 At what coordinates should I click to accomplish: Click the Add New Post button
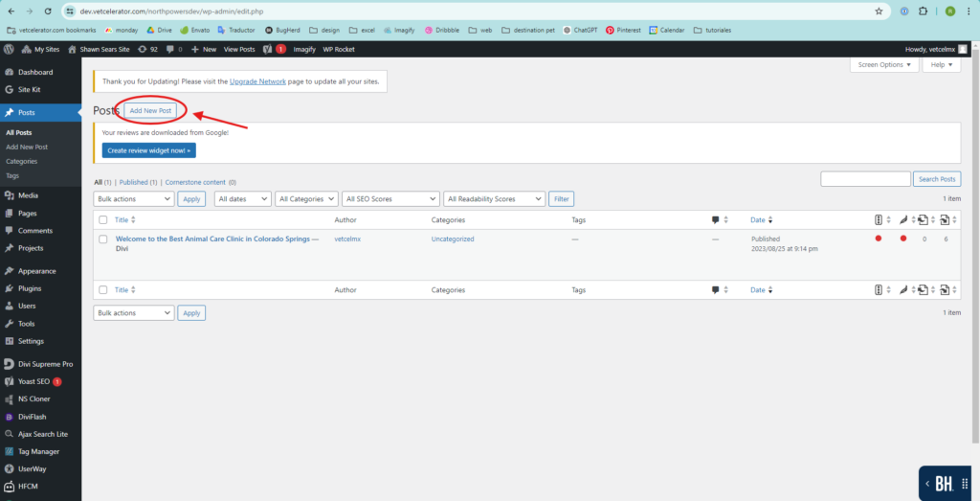click(x=150, y=111)
